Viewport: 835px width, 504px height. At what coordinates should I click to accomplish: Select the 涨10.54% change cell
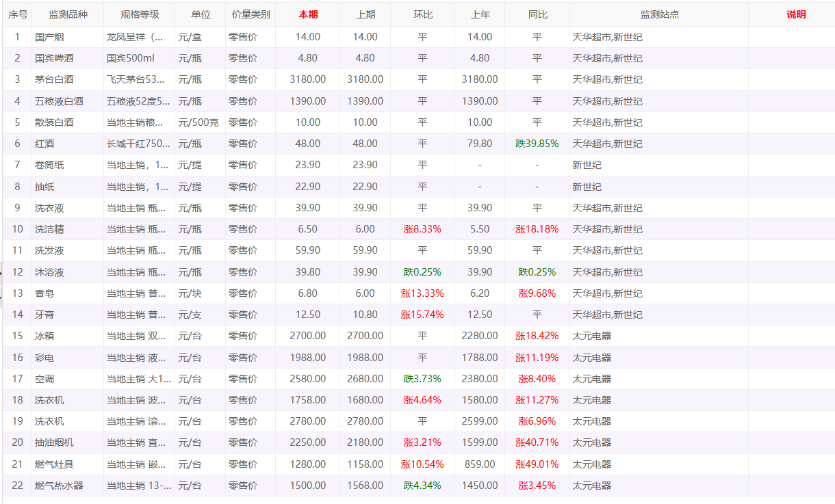[x=423, y=464]
